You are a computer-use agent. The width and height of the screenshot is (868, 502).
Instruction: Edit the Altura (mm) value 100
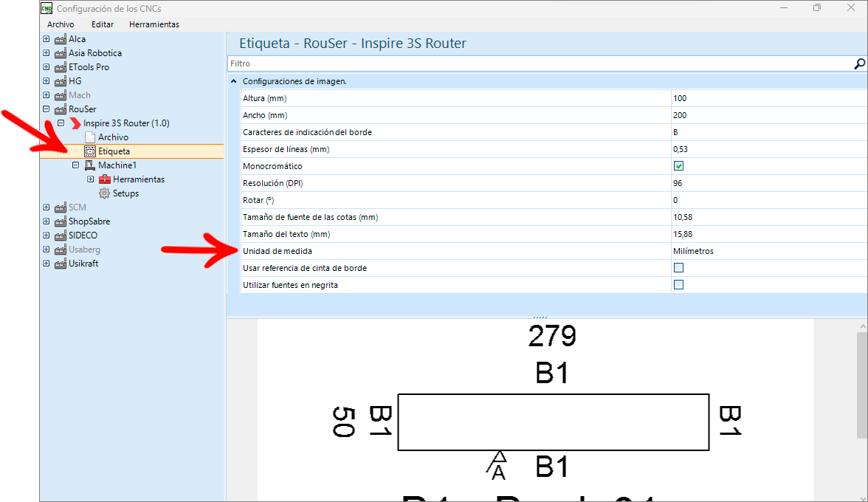[x=768, y=98]
